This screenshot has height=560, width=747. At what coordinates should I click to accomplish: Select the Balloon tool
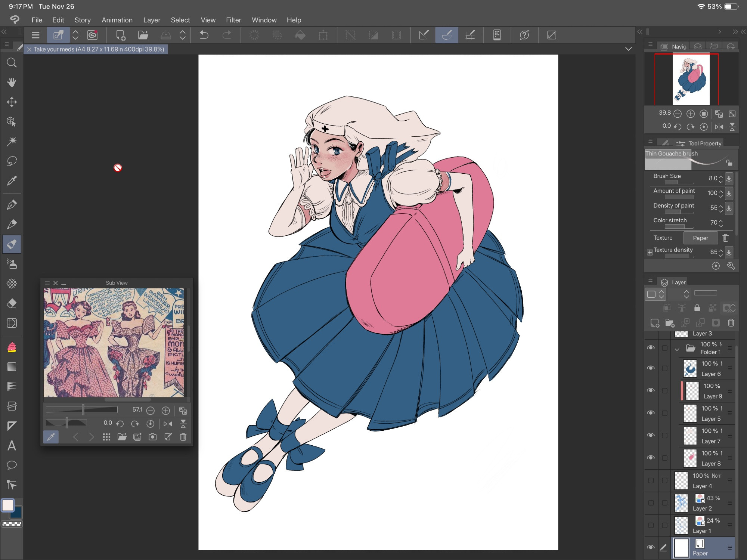(12, 465)
